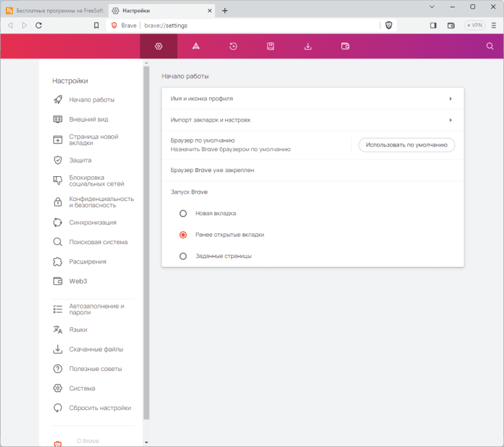This screenshot has height=447, width=504.
Task: Click the settings search magnifier icon
Action: click(x=489, y=46)
